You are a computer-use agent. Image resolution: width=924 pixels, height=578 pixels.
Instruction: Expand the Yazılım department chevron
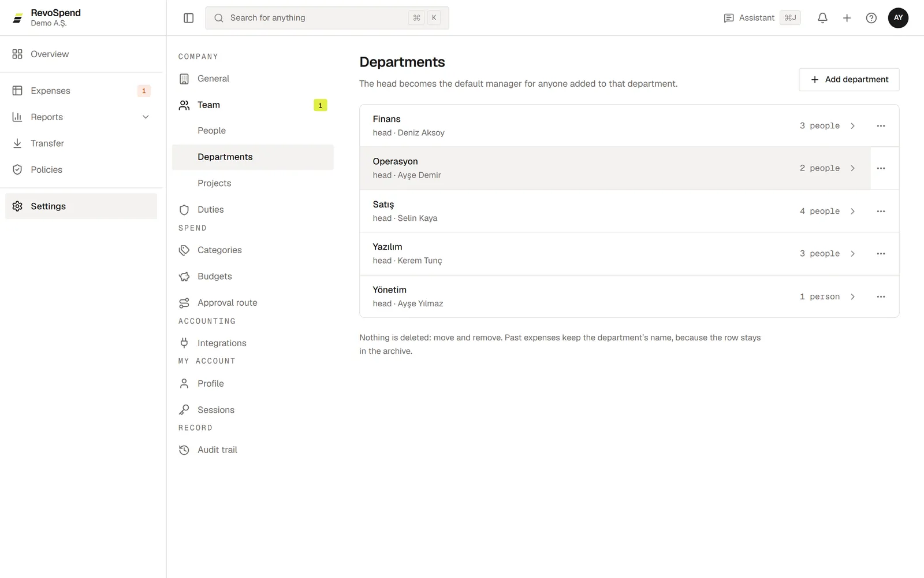pyautogui.click(x=852, y=254)
